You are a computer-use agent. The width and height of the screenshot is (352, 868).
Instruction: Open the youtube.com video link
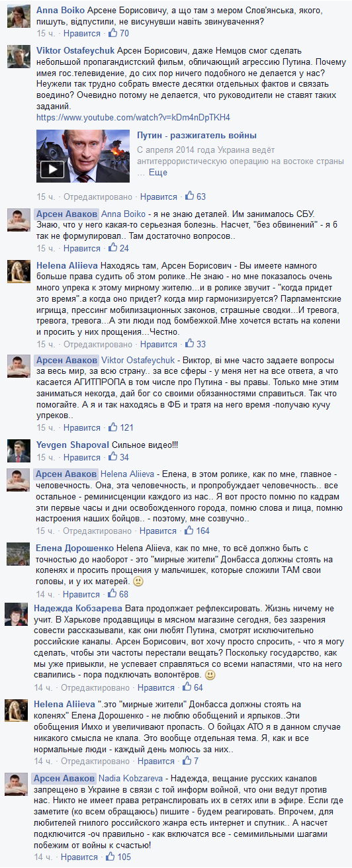[x=133, y=117]
